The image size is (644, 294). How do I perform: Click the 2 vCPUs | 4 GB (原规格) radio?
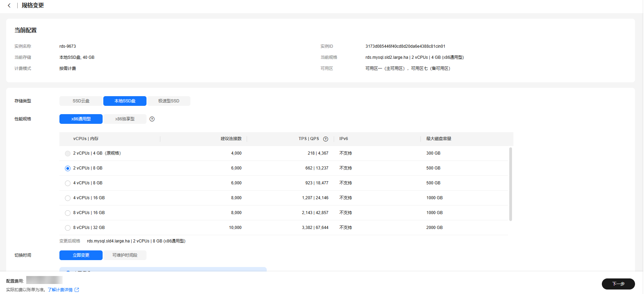(68, 154)
